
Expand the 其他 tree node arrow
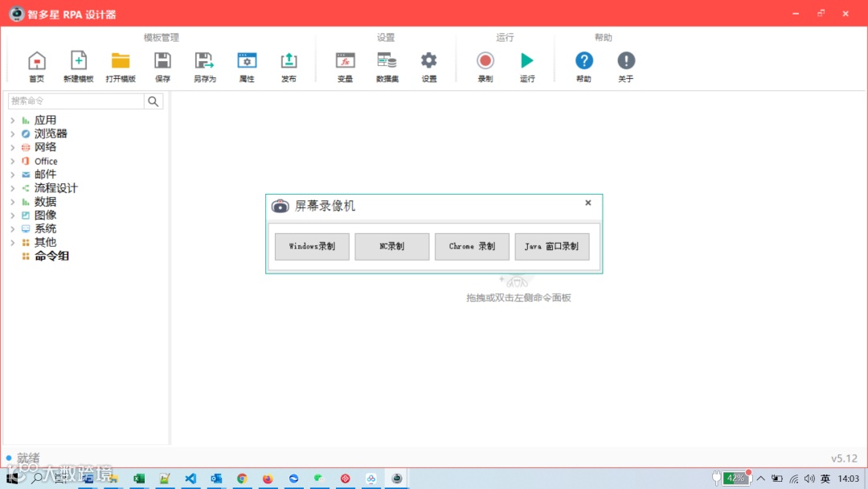pyautogui.click(x=12, y=243)
